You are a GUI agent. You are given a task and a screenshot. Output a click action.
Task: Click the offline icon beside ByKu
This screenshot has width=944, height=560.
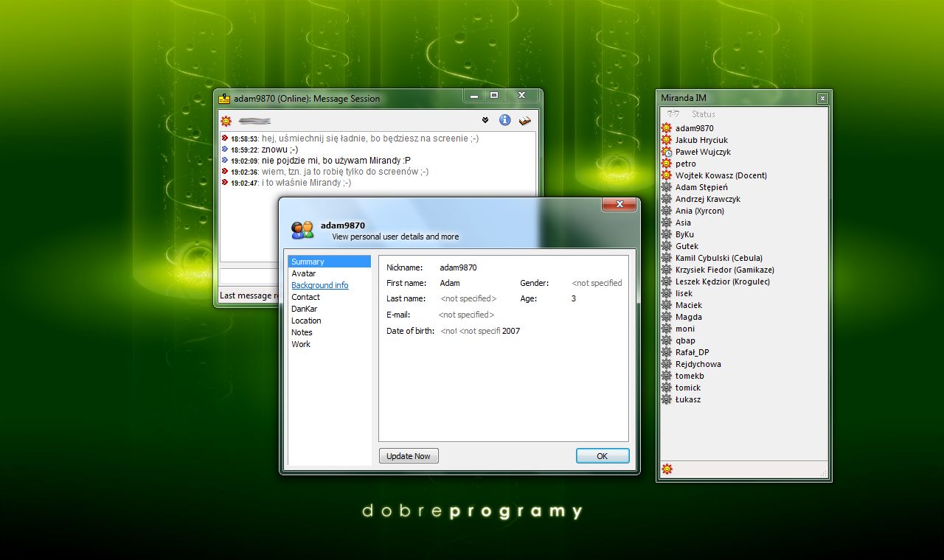[x=667, y=234]
